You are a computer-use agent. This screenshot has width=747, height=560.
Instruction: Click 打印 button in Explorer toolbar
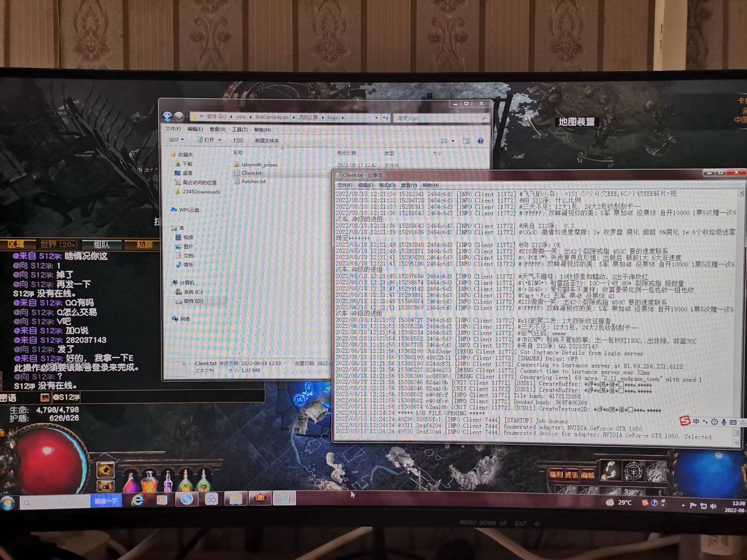[238, 140]
